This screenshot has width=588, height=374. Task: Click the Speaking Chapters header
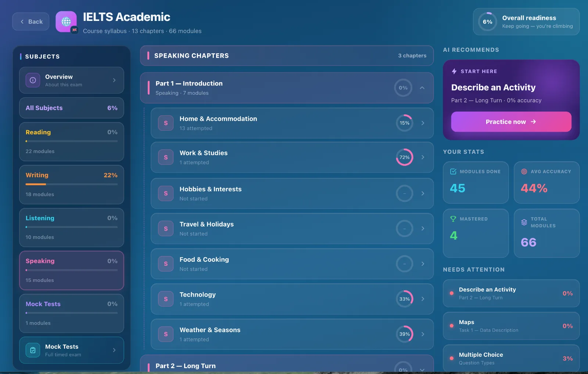(287, 56)
